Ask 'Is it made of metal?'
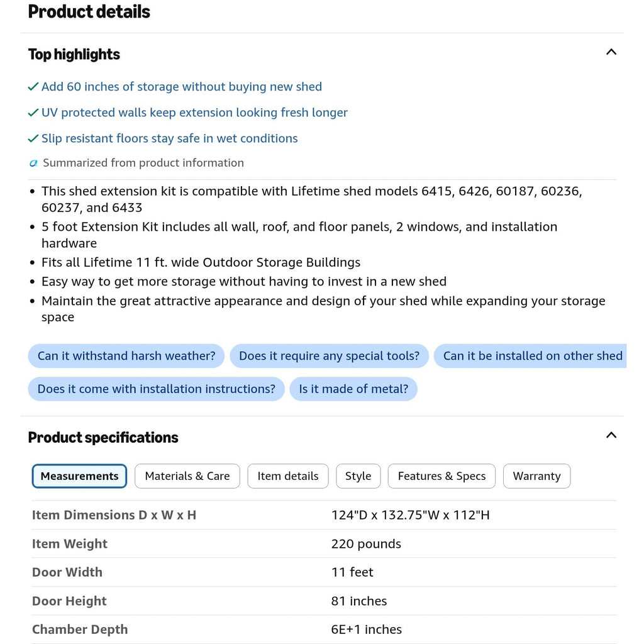644x644 pixels. tap(353, 389)
